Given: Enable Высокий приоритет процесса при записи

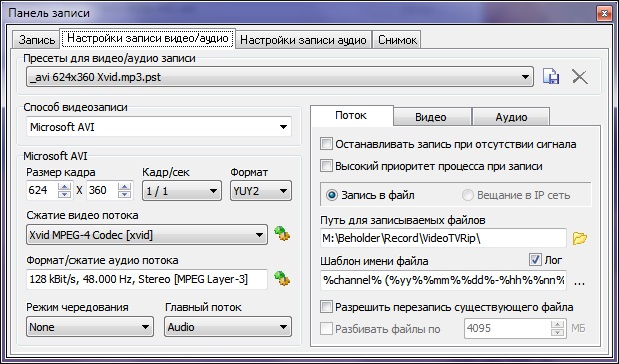Looking at the screenshot, I should pyautogui.click(x=326, y=166).
